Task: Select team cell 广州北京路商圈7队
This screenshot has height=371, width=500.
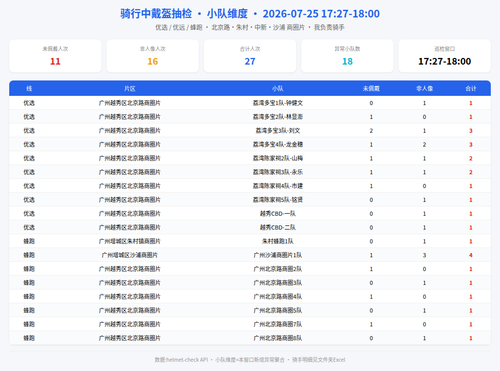Action: tap(278, 324)
